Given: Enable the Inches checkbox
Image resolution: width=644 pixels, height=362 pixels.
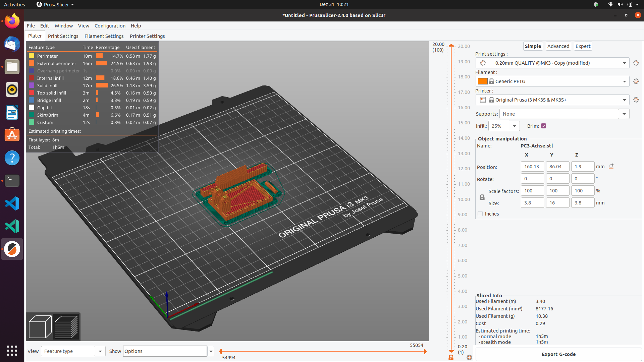Looking at the screenshot, I should click(480, 214).
